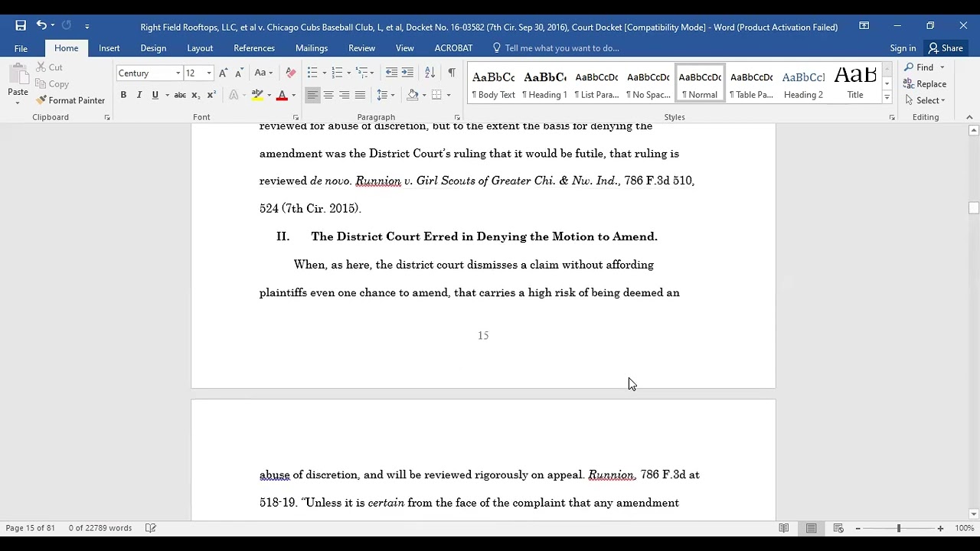Screen dimensions: 980x551
Task: Open the File menu
Action: [21, 48]
